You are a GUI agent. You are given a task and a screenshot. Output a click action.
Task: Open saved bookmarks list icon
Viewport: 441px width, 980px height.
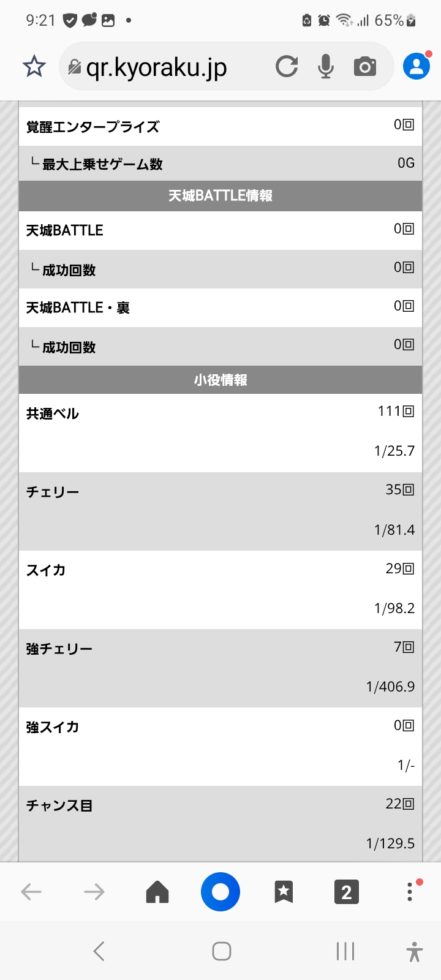coord(284,892)
